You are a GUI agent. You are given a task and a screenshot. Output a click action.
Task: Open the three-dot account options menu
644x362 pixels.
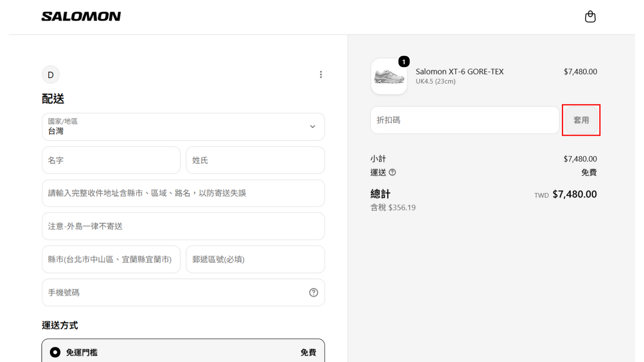(321, 75)
